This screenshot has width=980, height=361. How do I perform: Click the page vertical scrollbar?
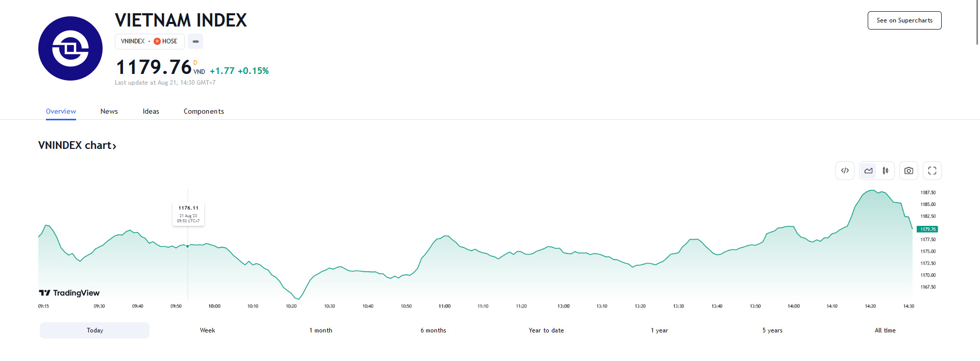coord(976,23)
